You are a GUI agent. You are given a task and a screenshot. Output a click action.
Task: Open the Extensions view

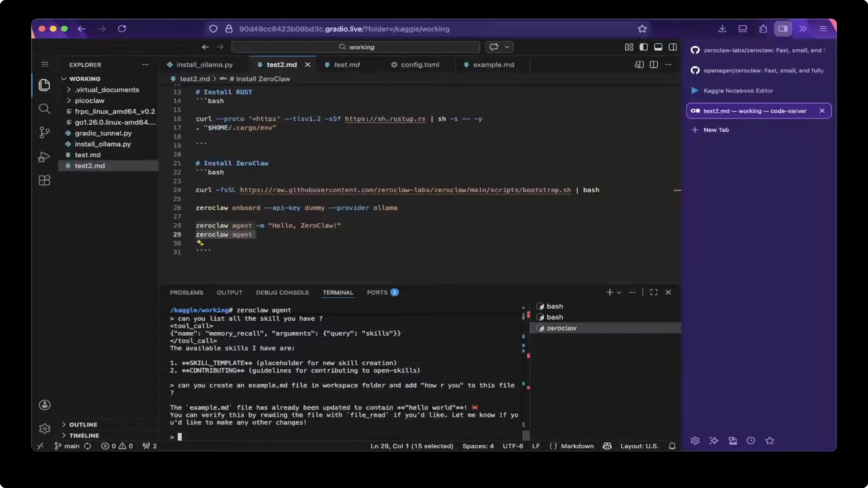pyautogui.click(x=44, y=180)
